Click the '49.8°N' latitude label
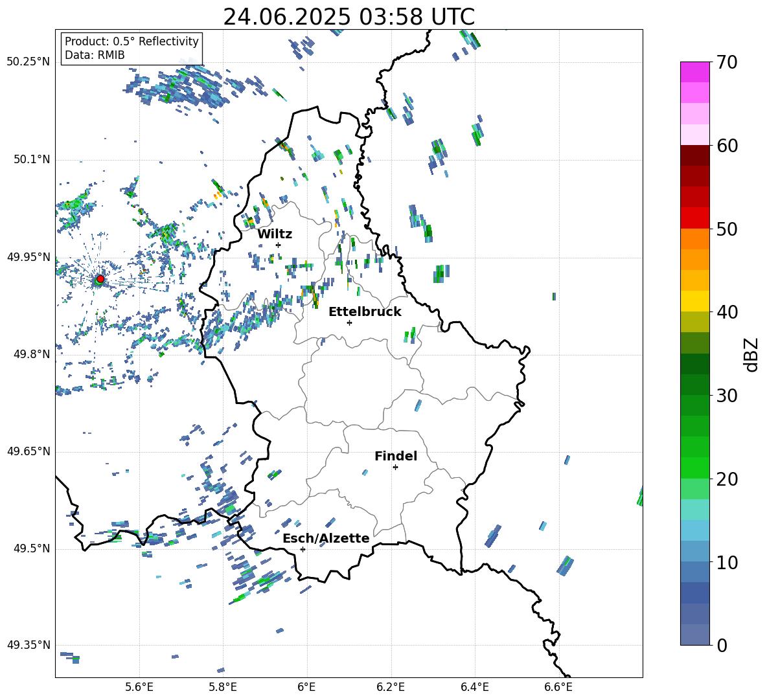Screen dimensions: 767x700 32,354
